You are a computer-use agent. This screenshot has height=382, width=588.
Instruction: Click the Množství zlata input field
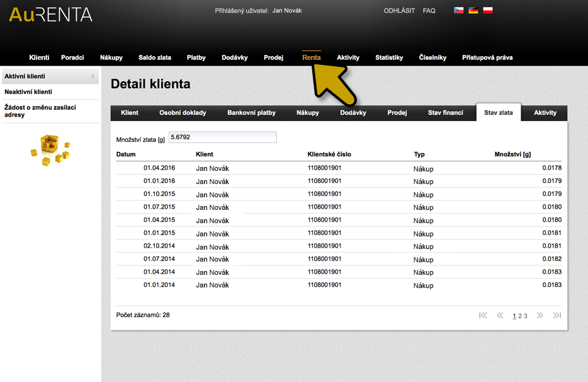click(222, 137)
